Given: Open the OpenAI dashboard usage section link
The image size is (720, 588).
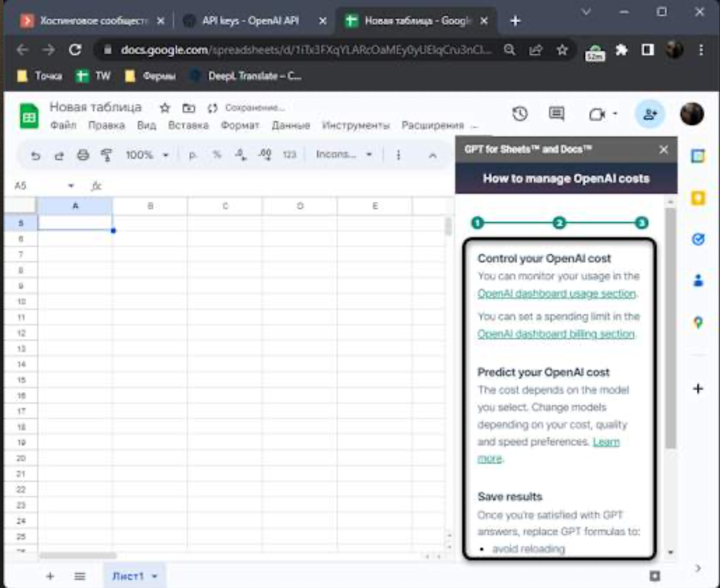Looking at the screenshot, I should pos(557,293).
